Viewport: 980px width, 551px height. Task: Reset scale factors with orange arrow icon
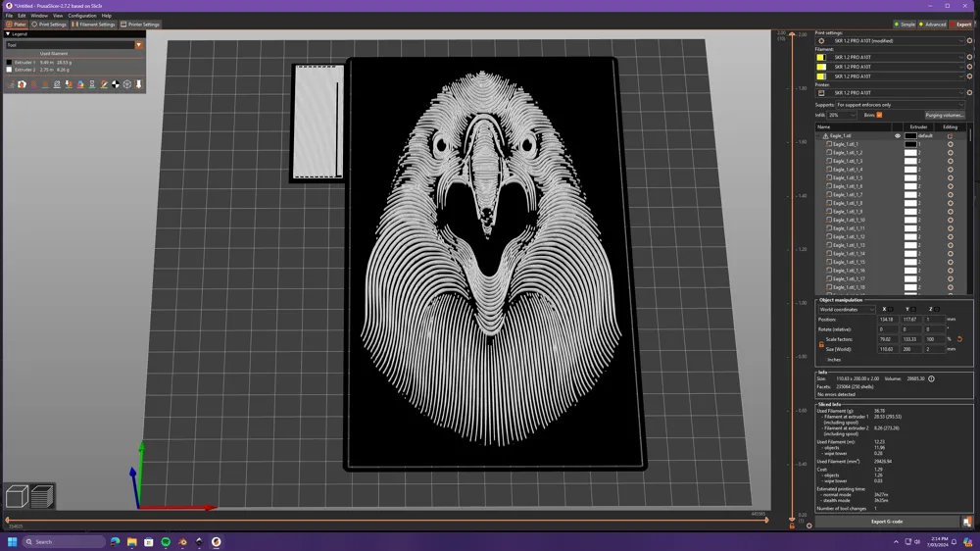tap(960, 339)
